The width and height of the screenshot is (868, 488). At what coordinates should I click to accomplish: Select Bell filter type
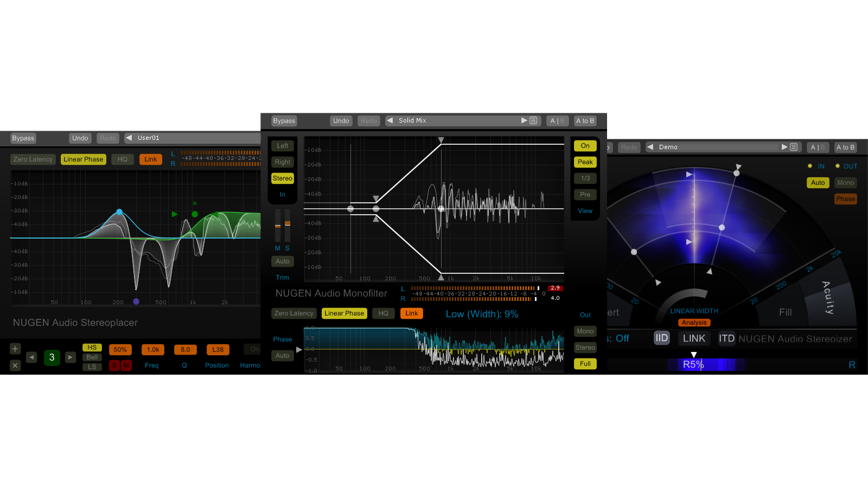(92, 357)
